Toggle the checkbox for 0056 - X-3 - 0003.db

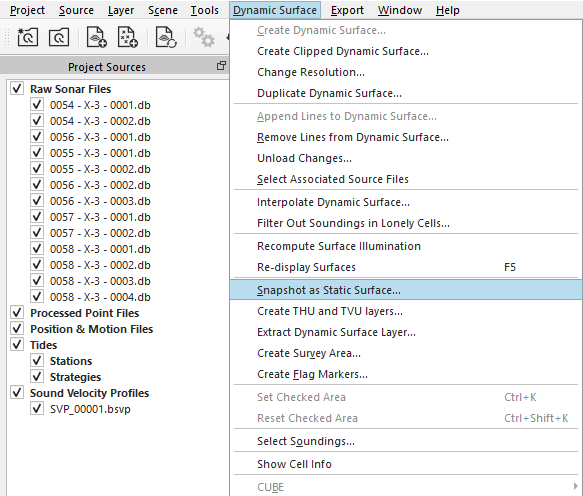pos(37,201)
